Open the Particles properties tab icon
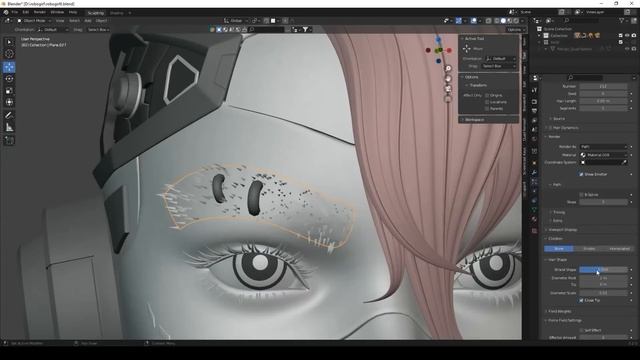640x360 pixels. [534, 182]
